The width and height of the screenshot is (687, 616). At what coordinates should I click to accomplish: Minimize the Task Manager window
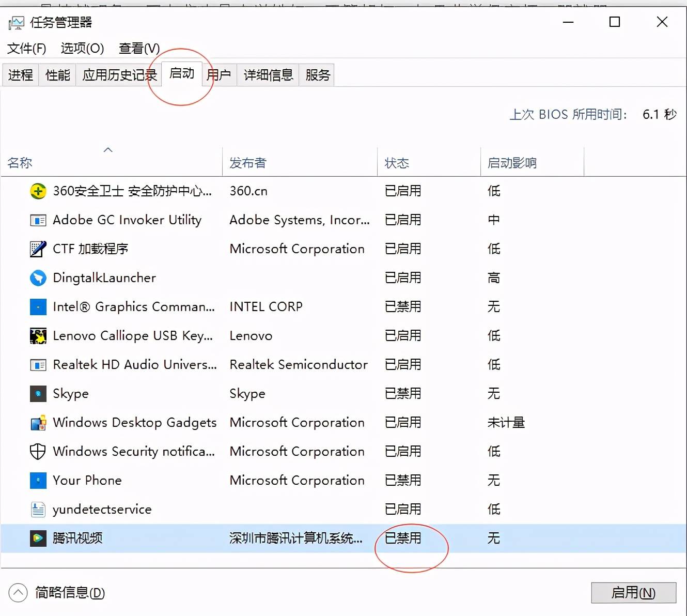coord(568,22)
